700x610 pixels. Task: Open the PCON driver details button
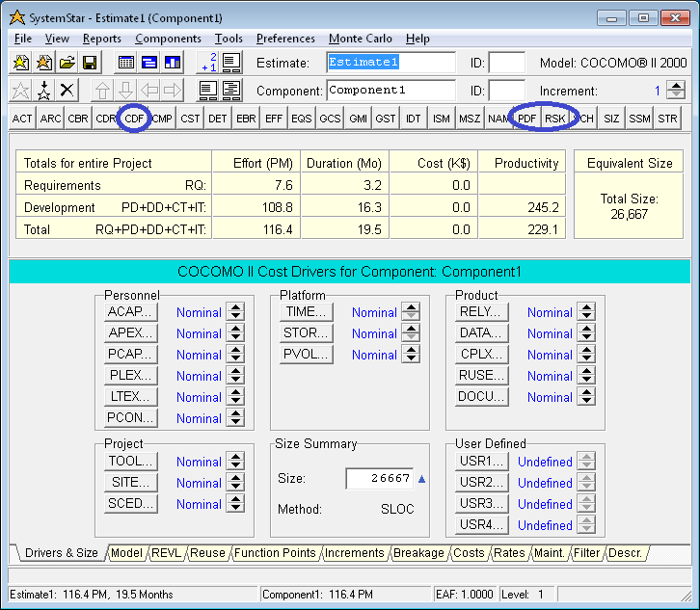point(131,418)
